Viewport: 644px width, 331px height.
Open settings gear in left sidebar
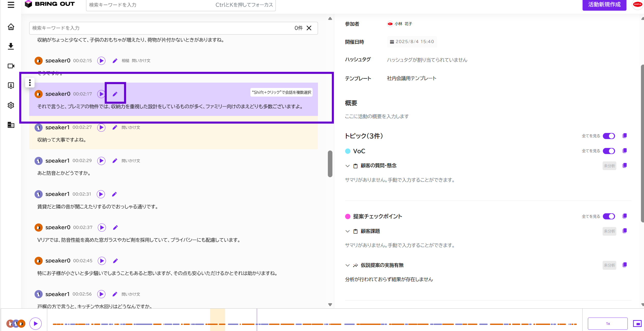pyautogui.click(x=11, y=105)
